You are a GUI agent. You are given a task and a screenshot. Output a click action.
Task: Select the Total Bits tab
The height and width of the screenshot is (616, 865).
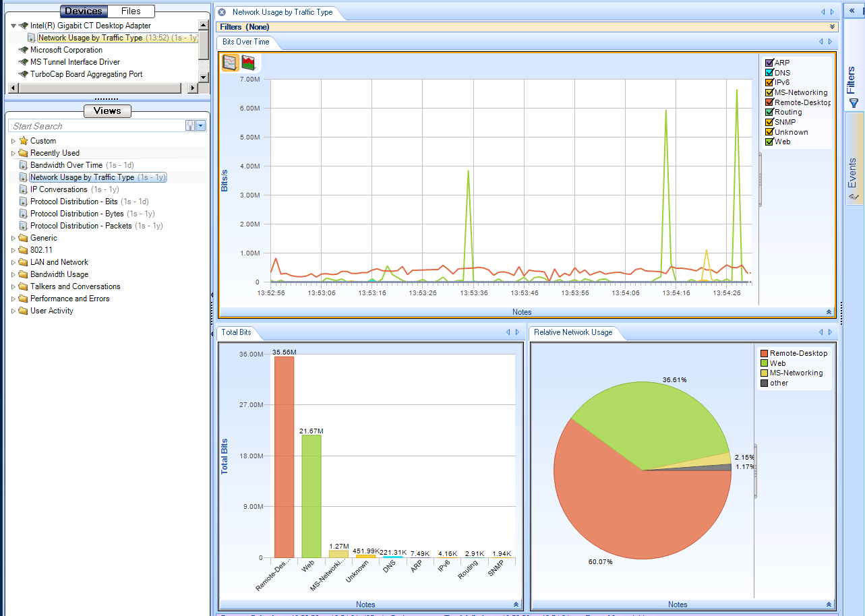point(236,332)
